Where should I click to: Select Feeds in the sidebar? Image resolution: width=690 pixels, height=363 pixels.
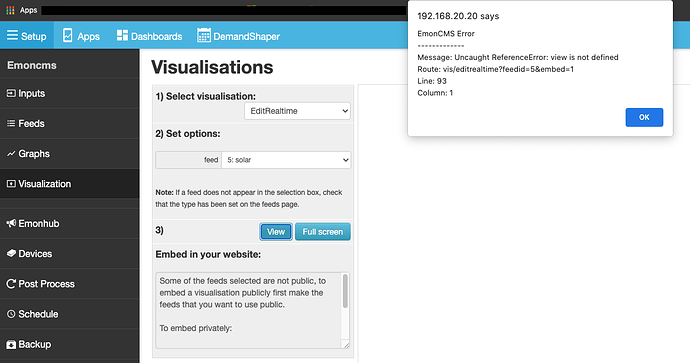(x=70, y=124)
